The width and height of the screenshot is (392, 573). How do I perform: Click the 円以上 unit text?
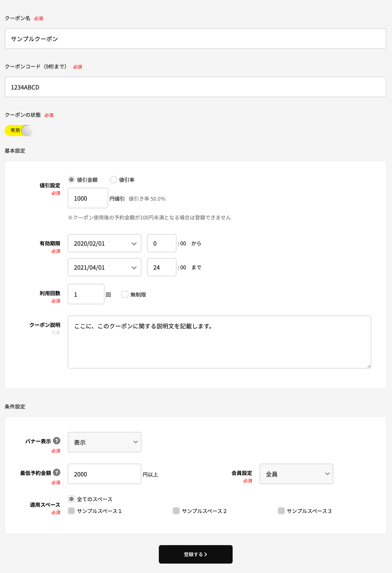(x=150, y=475)
